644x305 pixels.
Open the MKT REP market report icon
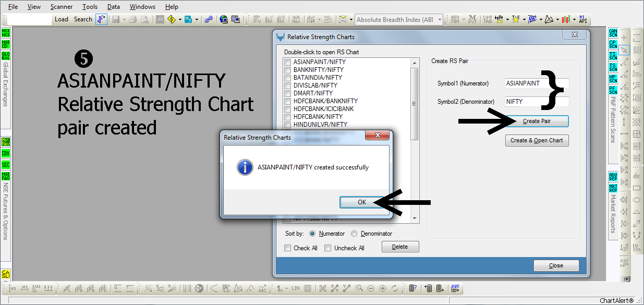coord(613,188)
